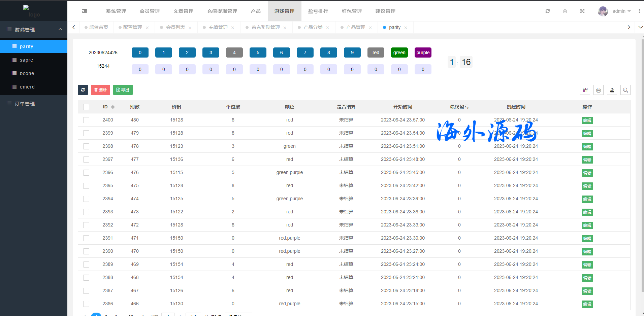This screenshot has width=644, height=316.
Task: Tick the checkbox for row ID 2396
Action: pyautogui.click(x=86, y=173)
